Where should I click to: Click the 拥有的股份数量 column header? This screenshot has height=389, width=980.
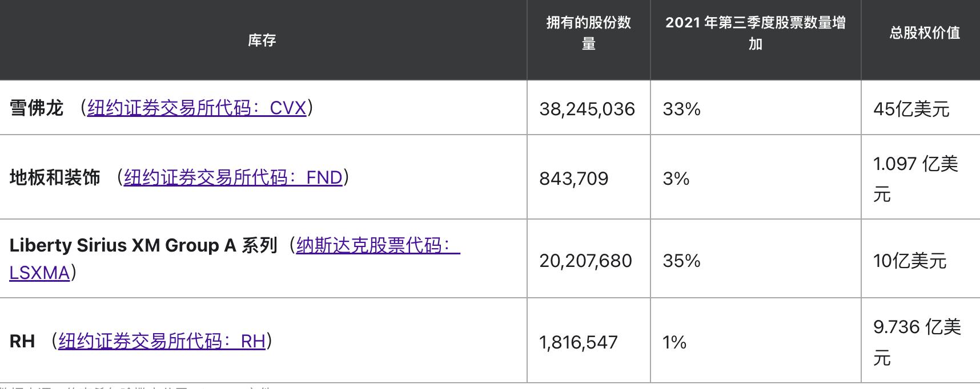[588, 33]
